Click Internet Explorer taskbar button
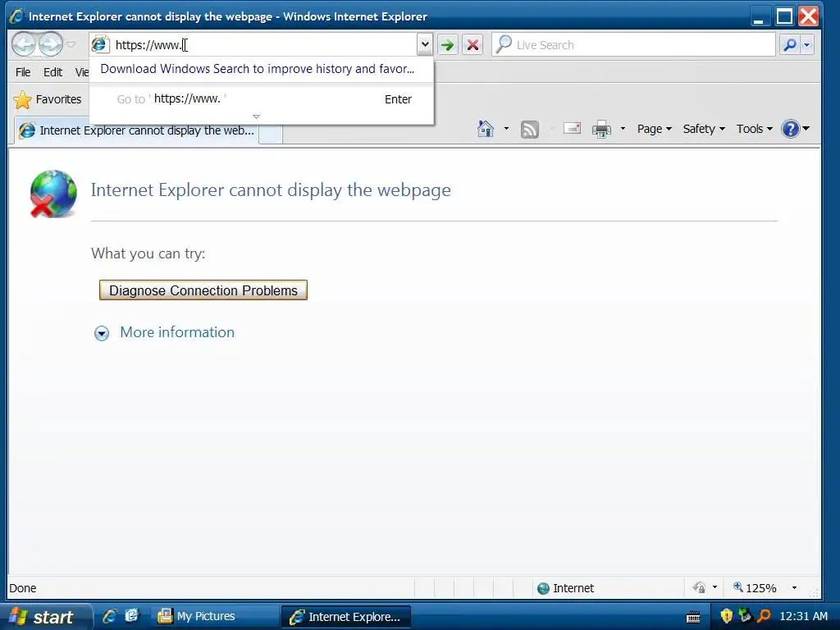The height and width of the screenshot is (630, 840). coord(346,617)
